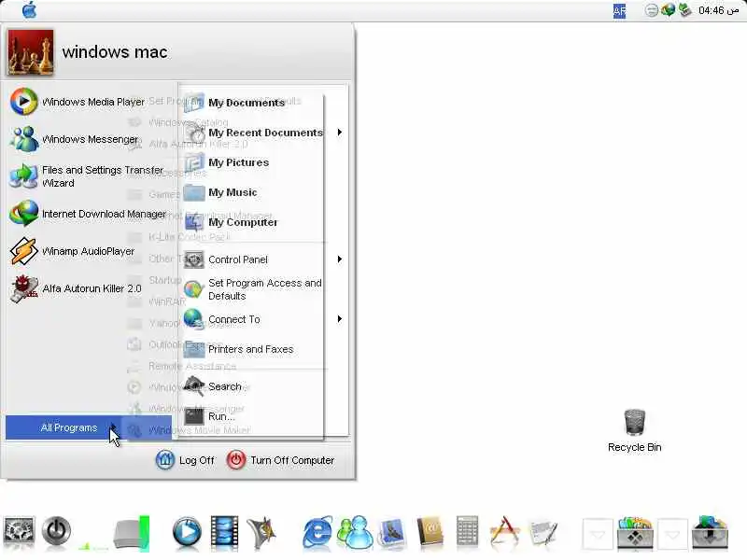Run Alfa Autorun Killer 2.0
Image resolution: width=747 pixels, height=560 pixels.
76,288
